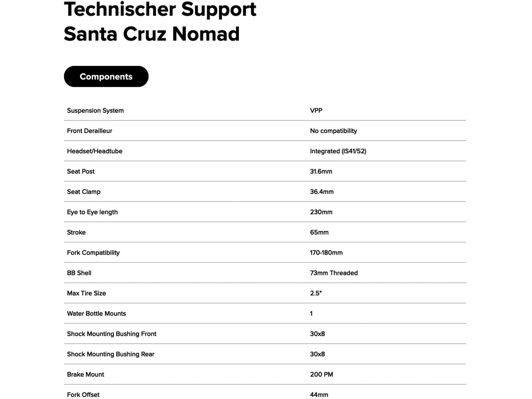Click the Water Bottle Mounts label
Screen dimensions: 532x399
[x=96, y=313]
